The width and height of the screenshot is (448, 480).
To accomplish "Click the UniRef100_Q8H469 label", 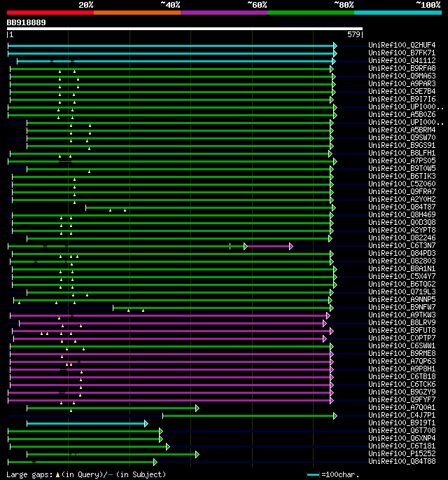I will coord(402,214).
